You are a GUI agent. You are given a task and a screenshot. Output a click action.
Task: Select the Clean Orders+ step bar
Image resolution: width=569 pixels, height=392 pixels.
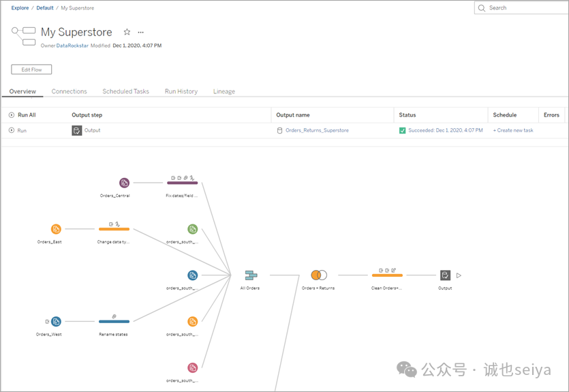[x=387, y=275]
